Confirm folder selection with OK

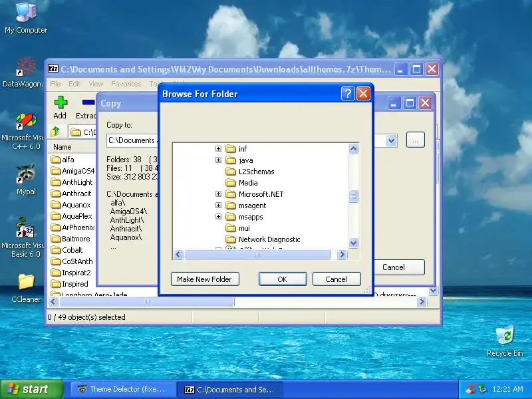click(283, 279)
